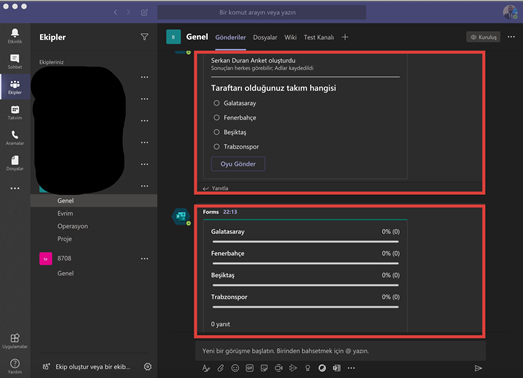The height and width of the screenshot is (378, 523).
Task: Open the sticker picker
Action: point(264,368)
